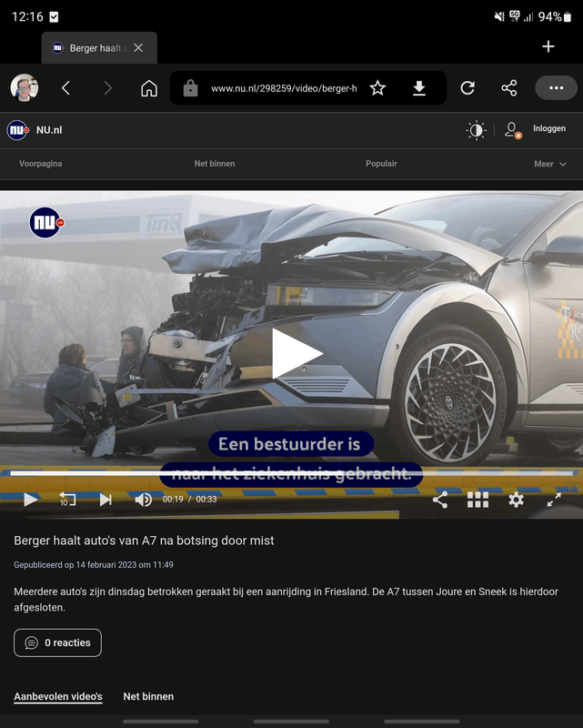Open video player settings gear
Screen dimensions: 583x728
click(x=517, y=500)
